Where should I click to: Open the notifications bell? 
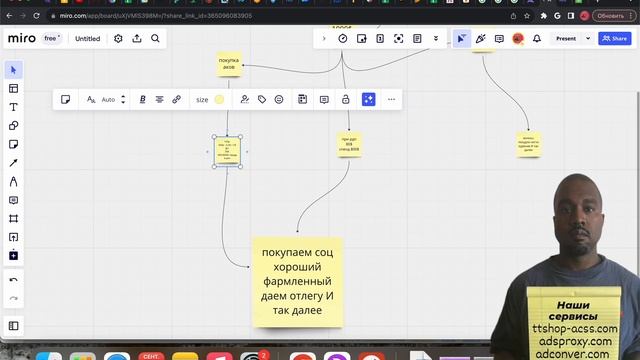click(537, 39)
